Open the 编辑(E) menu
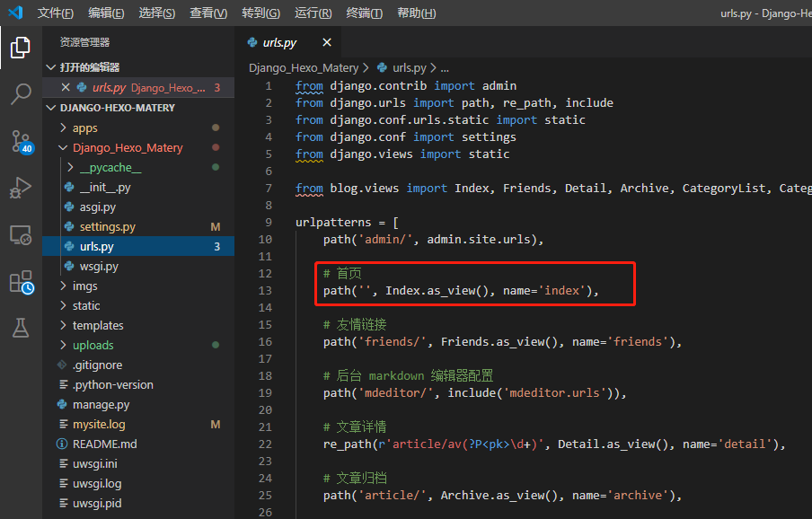812x519 pixels. pos(106,13)
